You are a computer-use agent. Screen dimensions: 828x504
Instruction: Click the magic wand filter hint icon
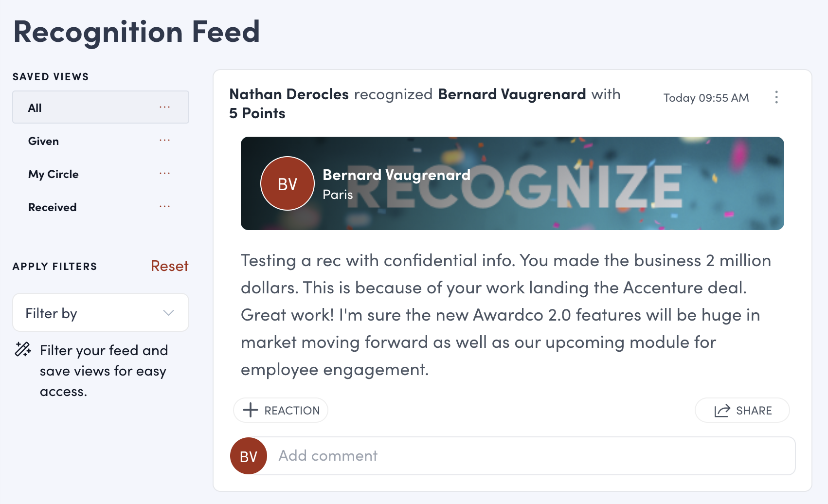tap(23, 349)
